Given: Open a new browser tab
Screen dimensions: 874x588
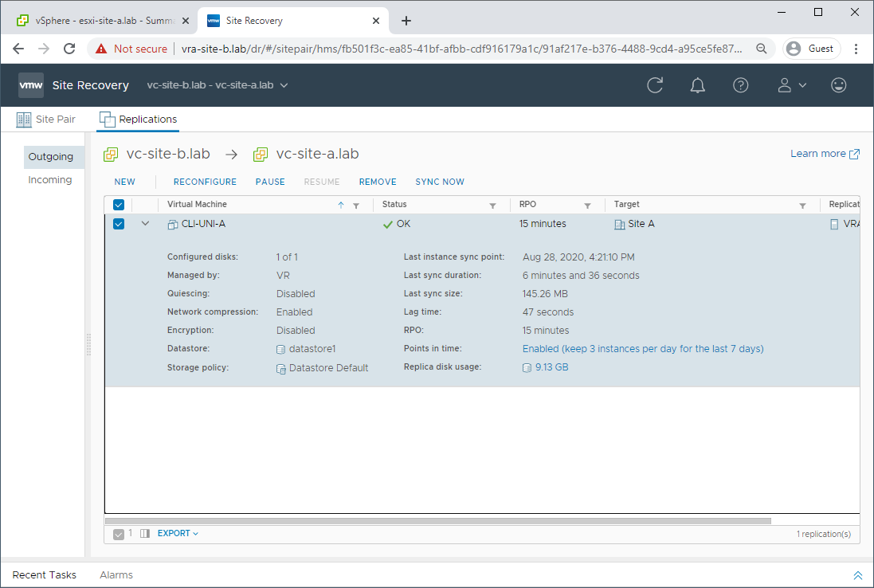Looking at the screenshot, I should click(406, 21).
